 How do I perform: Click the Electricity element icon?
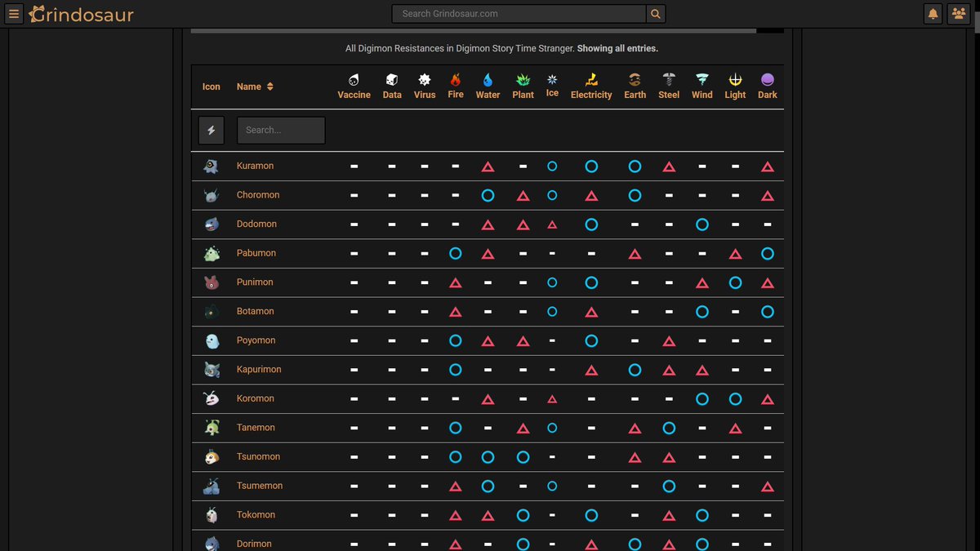tap(590, 79)
